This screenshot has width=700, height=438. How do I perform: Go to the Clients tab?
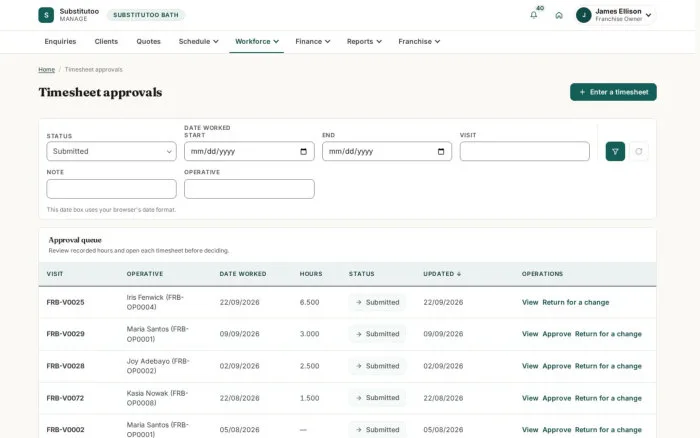point(106,42)
